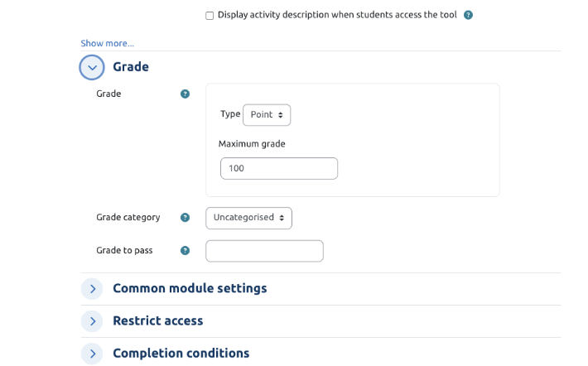Expand Restrict access using its chevron
588x366 pixels.
tap(92, 321)
